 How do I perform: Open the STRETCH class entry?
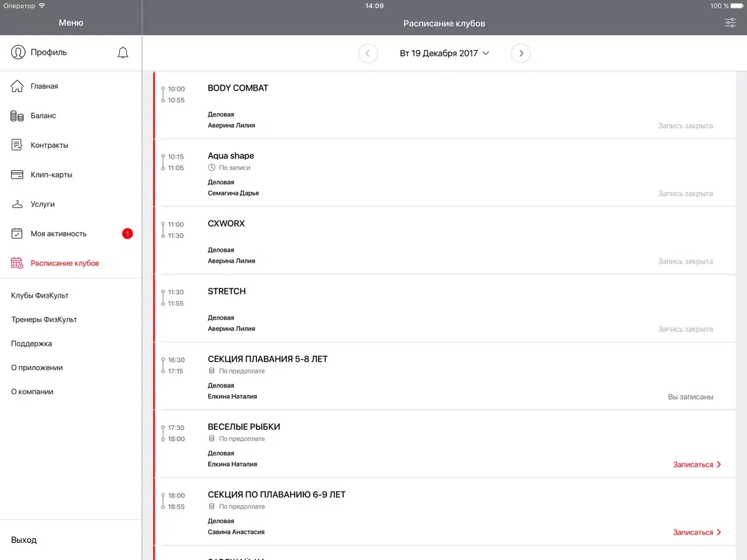445,308
